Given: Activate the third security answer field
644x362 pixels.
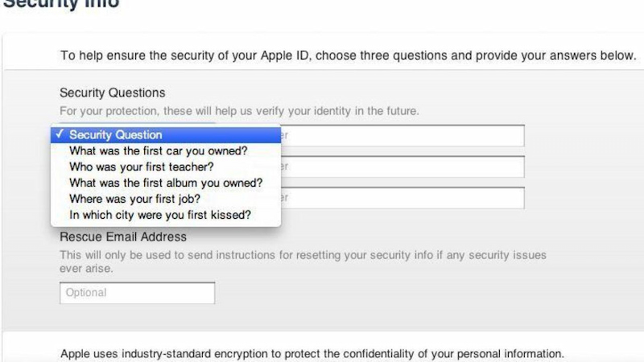Looking at the screenshot, I should (x=402, y=198).
